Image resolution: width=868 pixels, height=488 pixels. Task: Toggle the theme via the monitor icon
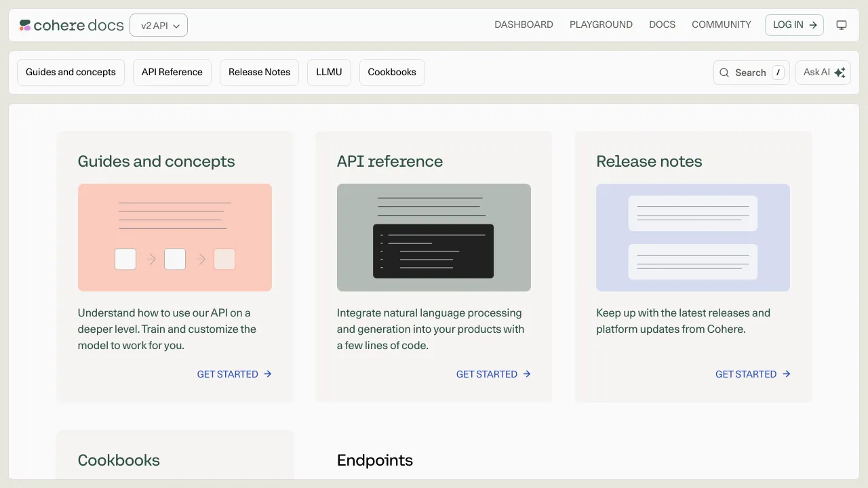(x=842, y=25)
